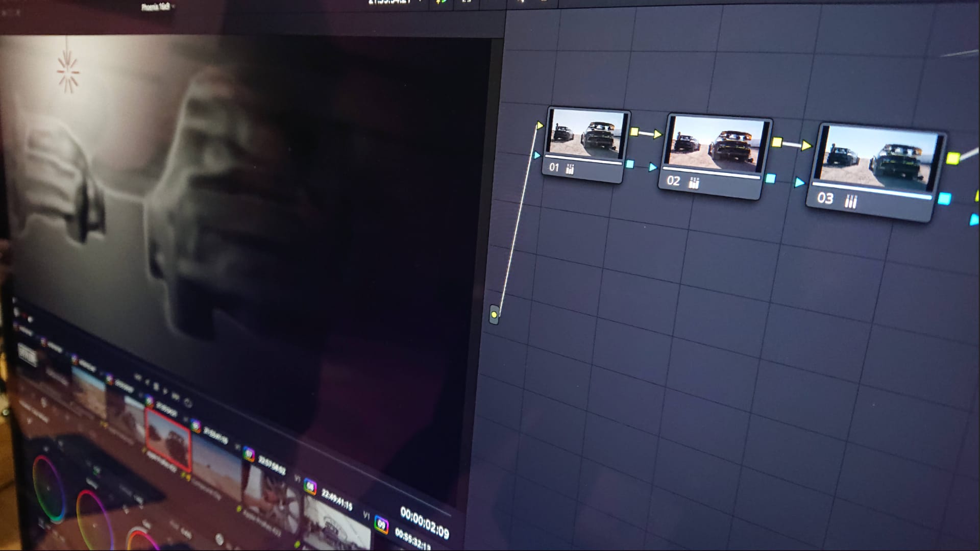
Task: Click the yellow RGB input triangle of node 03
Action: click(806, 145)
